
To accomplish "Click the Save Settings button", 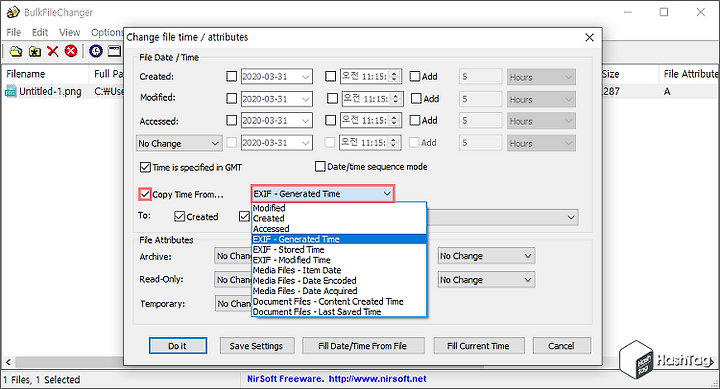I will [256, 346].
